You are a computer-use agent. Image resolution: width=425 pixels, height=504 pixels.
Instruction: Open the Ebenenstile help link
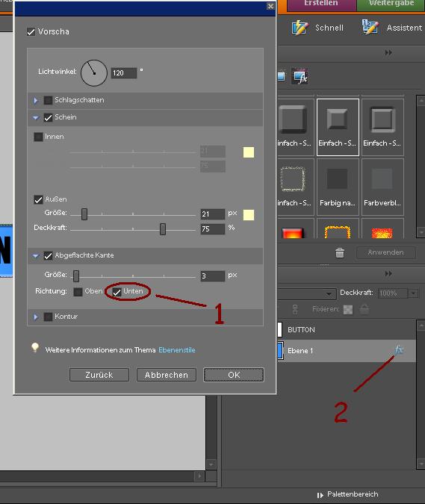[x=177, y=350]
